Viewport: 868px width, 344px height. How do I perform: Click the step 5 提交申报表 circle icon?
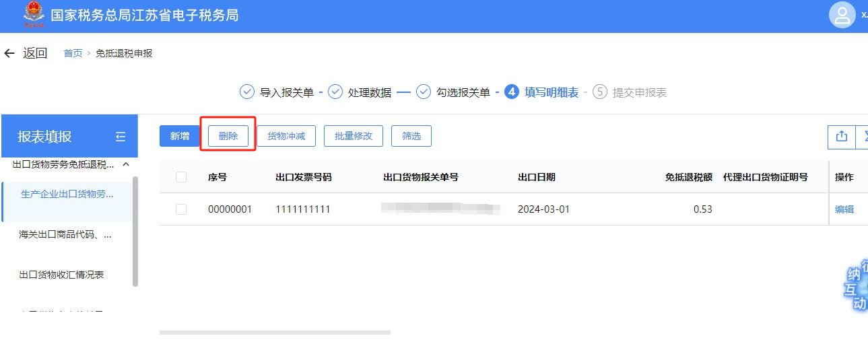pos(599,92)
